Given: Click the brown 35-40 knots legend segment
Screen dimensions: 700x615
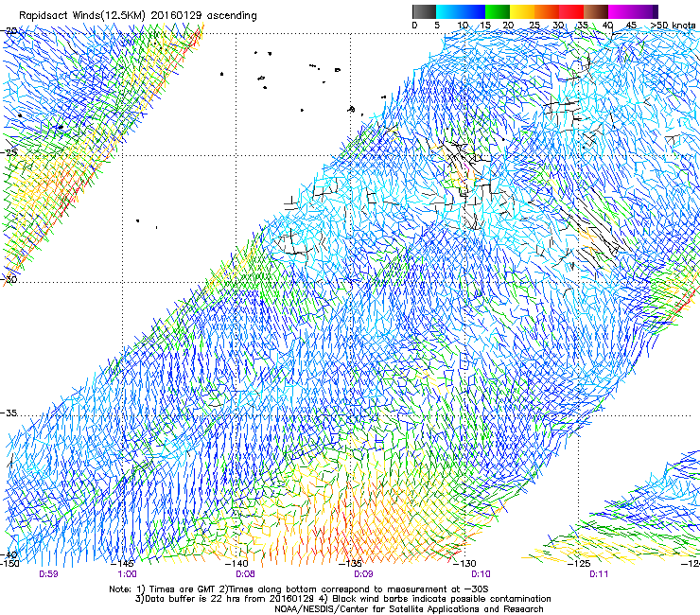Looking at the screenshot, I should [x=596, y=11].
